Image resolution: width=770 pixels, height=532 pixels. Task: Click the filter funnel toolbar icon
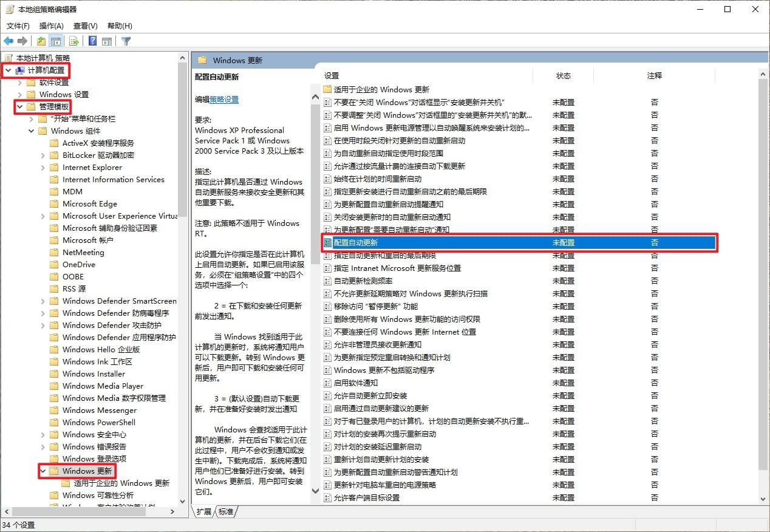pyautogui.click(x=126, y=41)
